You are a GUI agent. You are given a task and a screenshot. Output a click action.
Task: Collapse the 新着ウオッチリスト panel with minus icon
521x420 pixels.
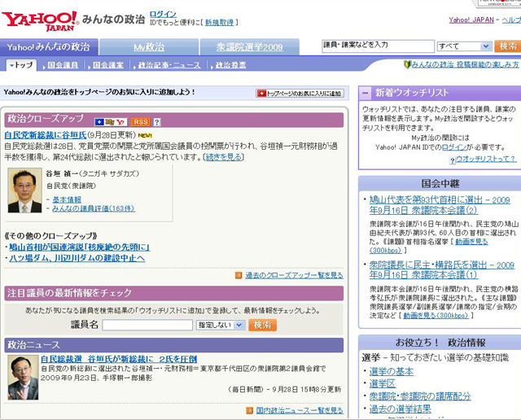(x=366, y=93)
